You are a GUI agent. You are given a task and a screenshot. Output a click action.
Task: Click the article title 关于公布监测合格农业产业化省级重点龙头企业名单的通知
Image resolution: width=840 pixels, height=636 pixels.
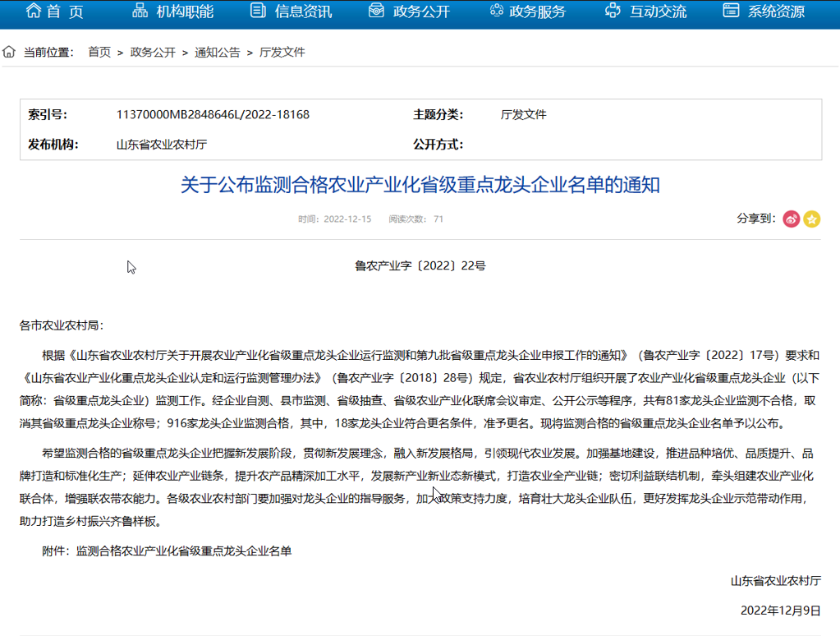pyautogui.click(x=420, y=184)
